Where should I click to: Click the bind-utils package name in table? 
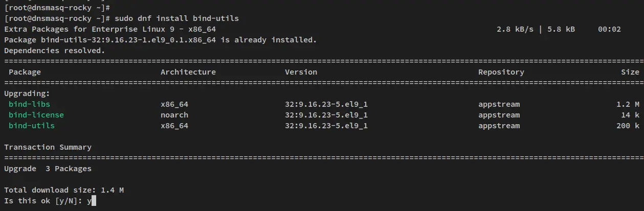click(32, 126)
